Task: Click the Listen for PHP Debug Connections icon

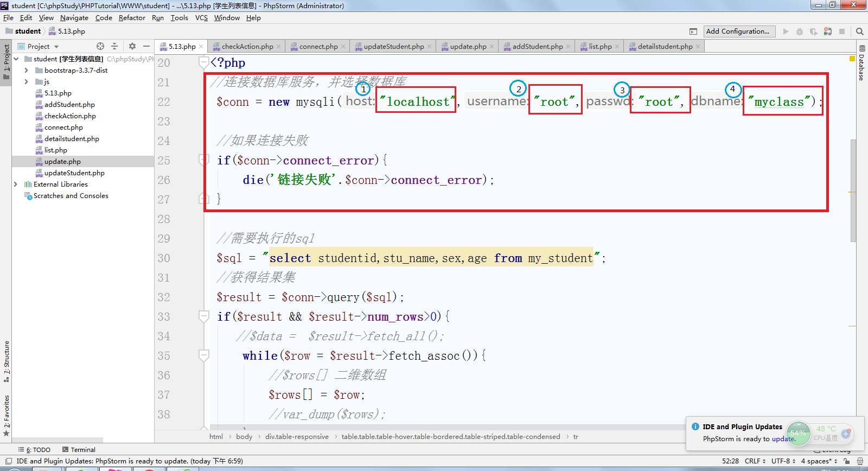Action: (x=827, y=31)
